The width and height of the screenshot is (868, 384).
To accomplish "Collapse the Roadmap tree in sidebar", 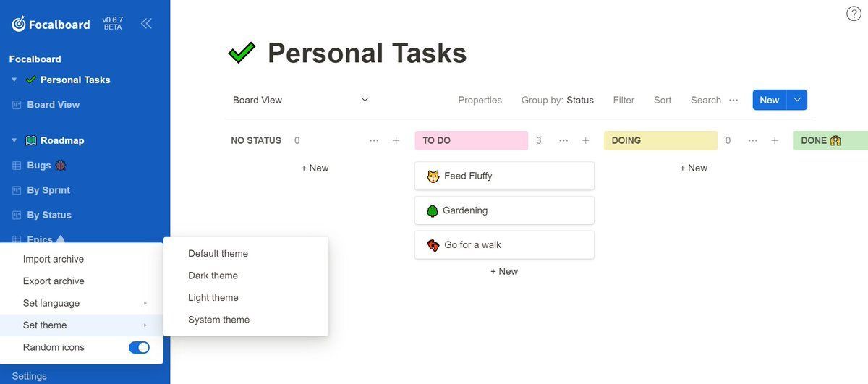I will (x=14, y=140).
